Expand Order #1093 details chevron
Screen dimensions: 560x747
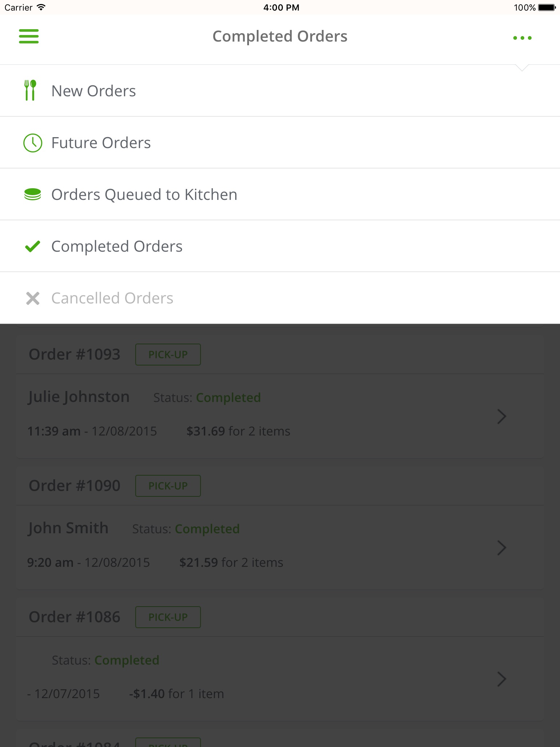click(502, 417)
